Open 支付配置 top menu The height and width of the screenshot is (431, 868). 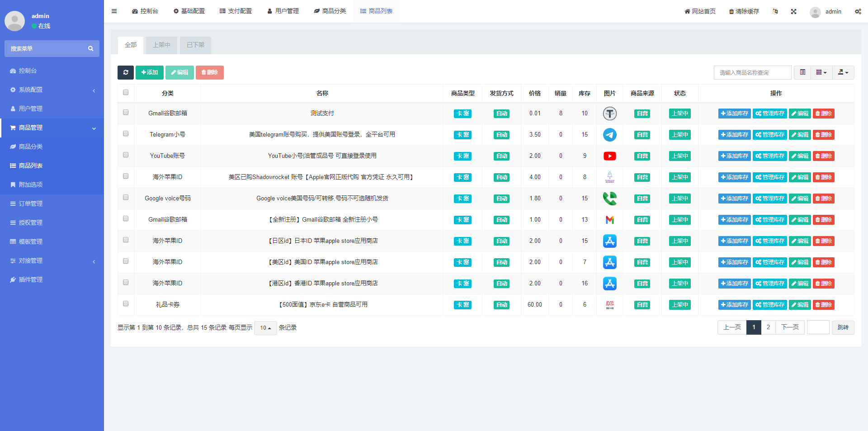(236, 11)
